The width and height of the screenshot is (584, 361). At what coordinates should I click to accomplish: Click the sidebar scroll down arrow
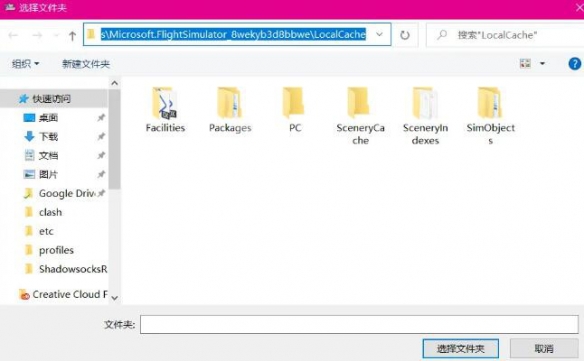coord(115,298)
